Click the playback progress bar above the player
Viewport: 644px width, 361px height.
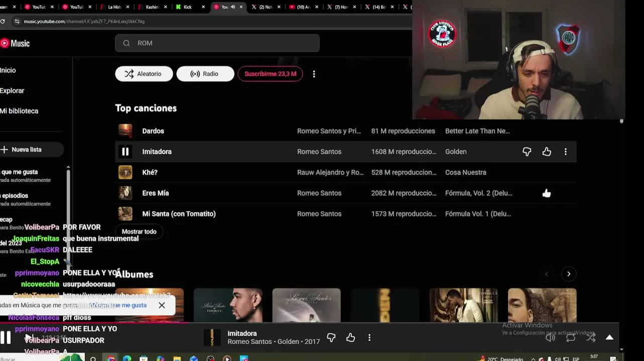point(309,322)
